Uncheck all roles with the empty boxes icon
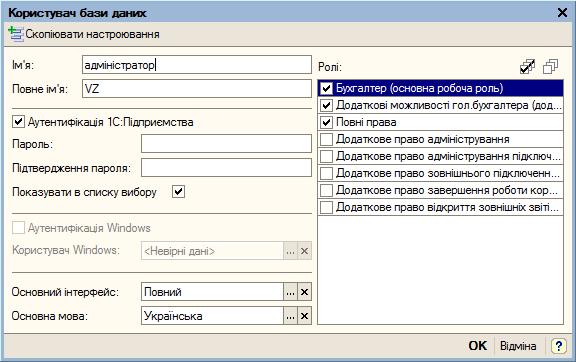Screen dimensions: 576x362 click(x=550, y=67)
